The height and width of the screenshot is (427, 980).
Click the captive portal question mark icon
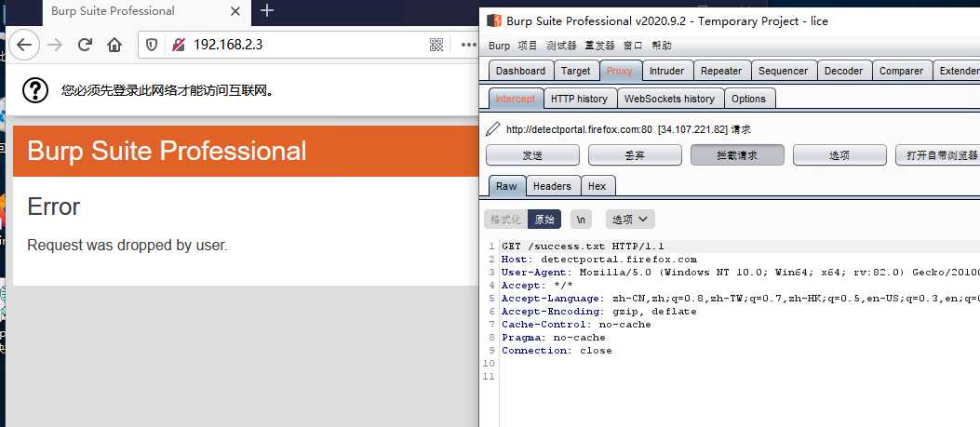click(x=35, y=90)
